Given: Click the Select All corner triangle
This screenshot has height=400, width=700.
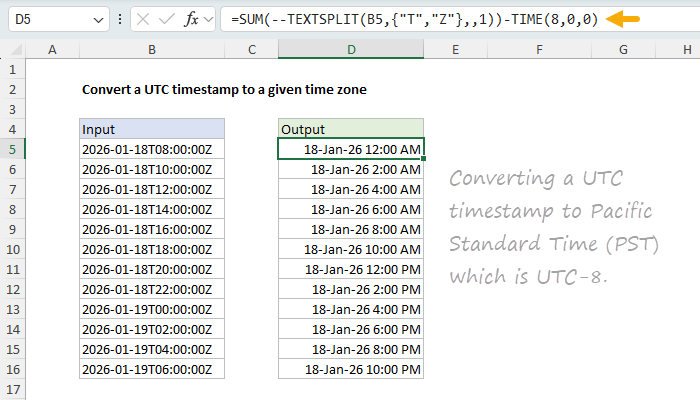Looking at the screenshot, I should point(16,50).
